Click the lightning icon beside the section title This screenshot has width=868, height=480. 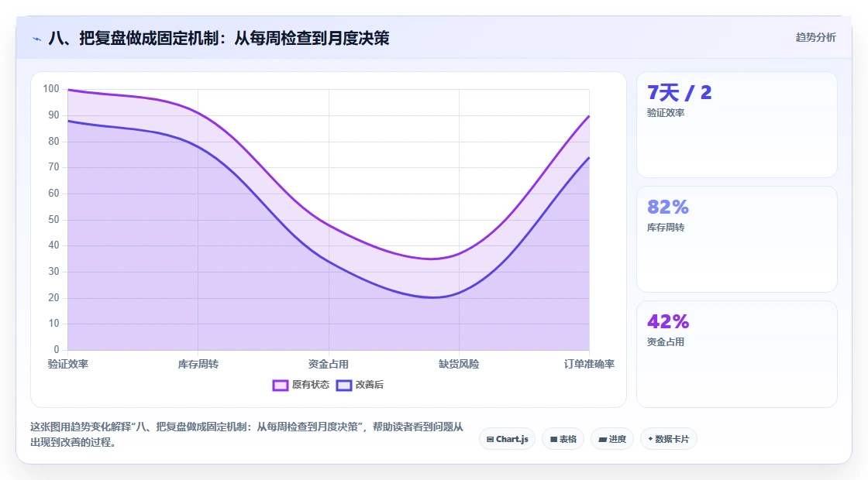pyautogui.click(x=37, y=39)
